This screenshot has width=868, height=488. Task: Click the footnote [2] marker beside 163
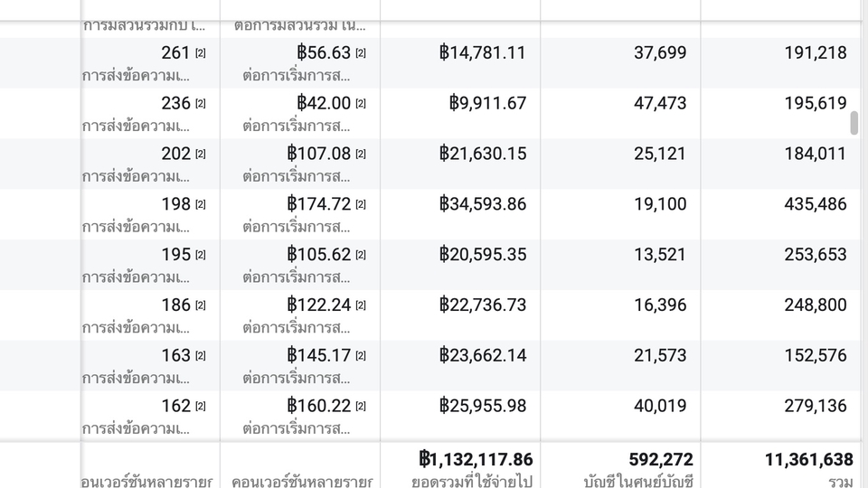click(201, 356)
